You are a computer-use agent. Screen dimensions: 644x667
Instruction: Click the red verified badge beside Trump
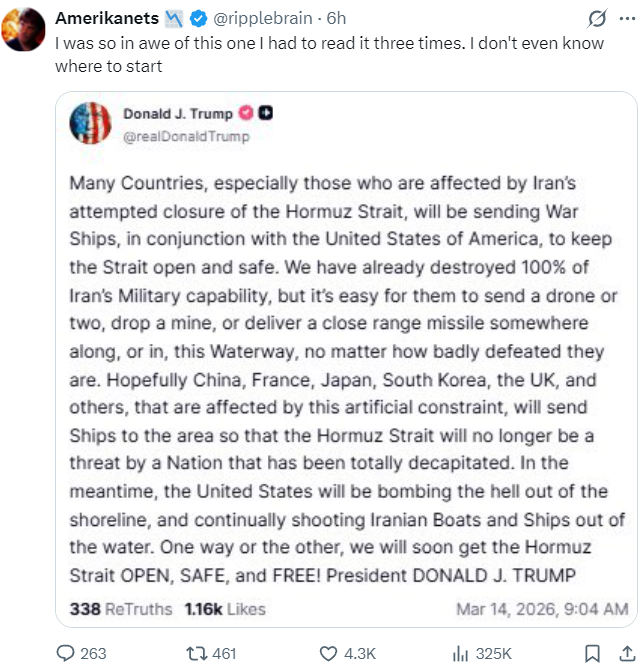point(245,114)
